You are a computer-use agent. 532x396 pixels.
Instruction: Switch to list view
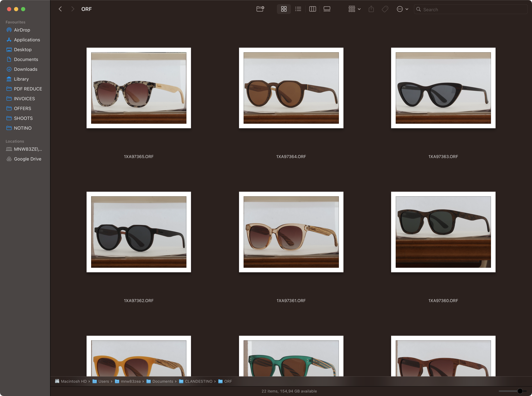coord(298,9)
